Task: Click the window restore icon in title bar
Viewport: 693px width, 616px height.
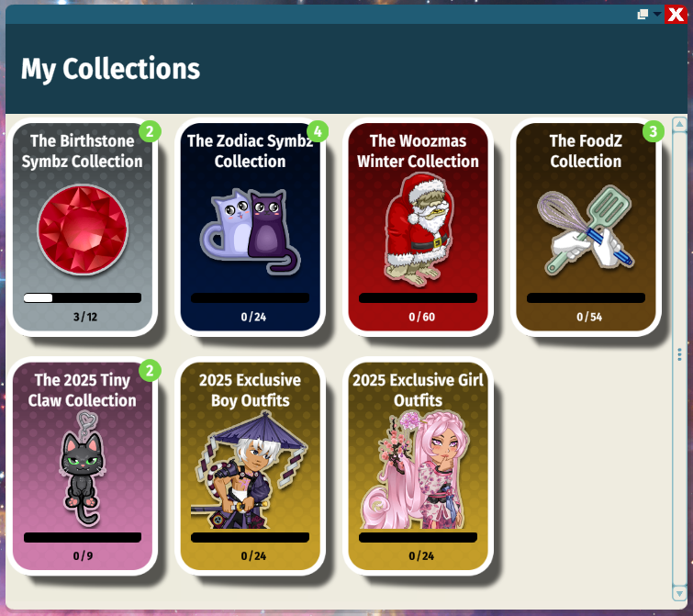Action: point(643,15)
